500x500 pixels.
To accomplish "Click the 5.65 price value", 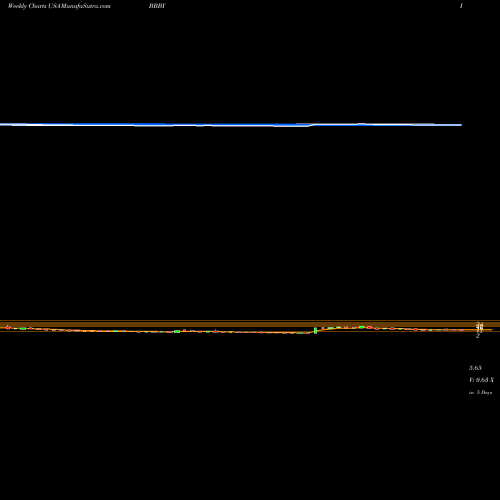I will 475,368.
